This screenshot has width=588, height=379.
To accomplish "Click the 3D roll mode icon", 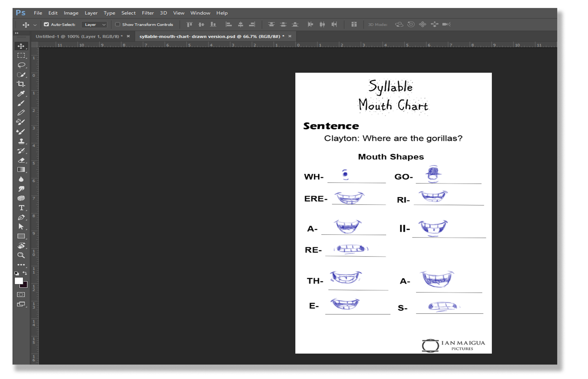I will coord(411,24).
